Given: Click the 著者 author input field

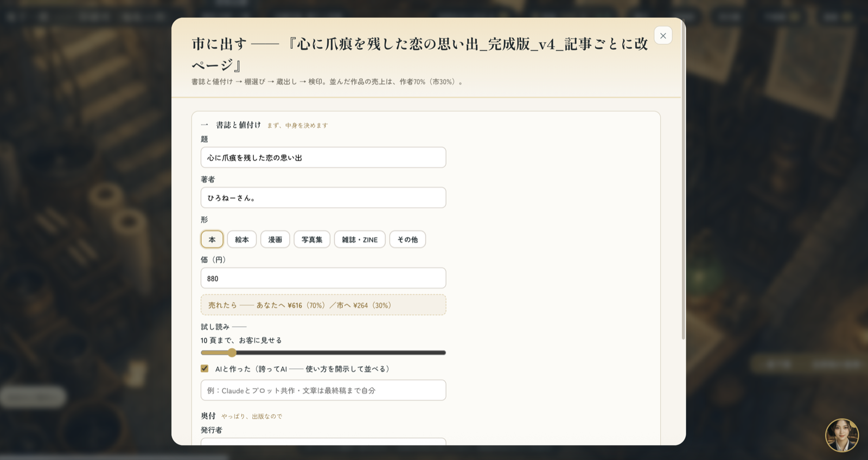Looking at the screenshot, I should click(x=323, y=197).
